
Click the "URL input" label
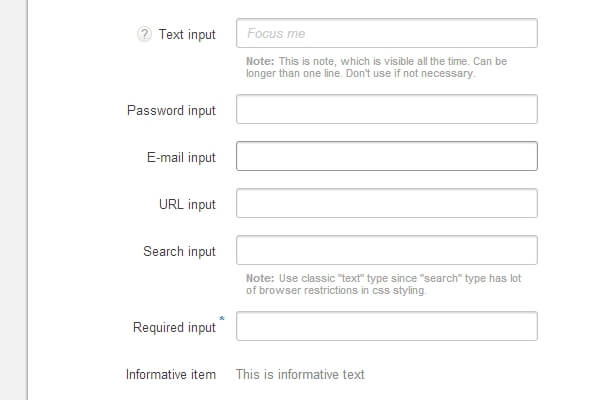[187, 205]
